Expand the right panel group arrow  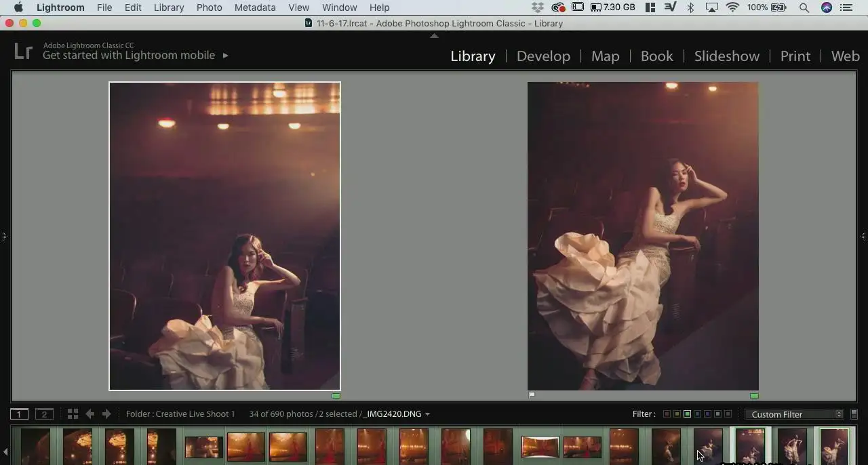[x=863, y=236]
